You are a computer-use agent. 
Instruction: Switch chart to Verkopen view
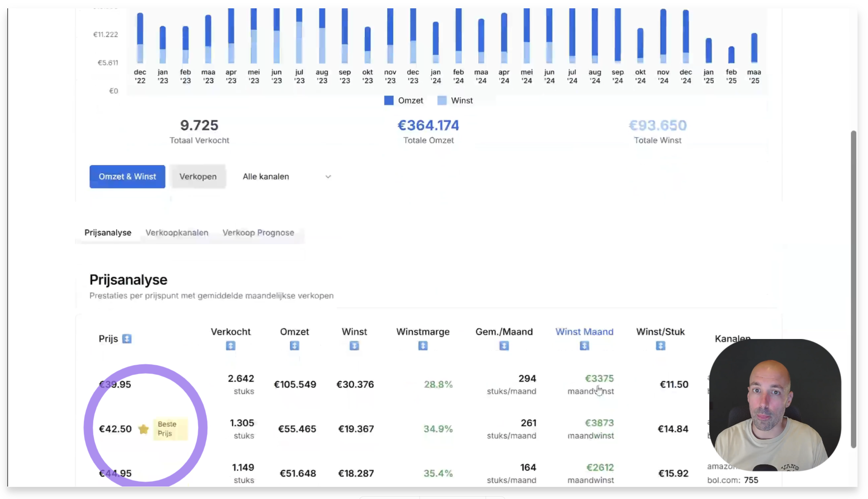[198, 176]
